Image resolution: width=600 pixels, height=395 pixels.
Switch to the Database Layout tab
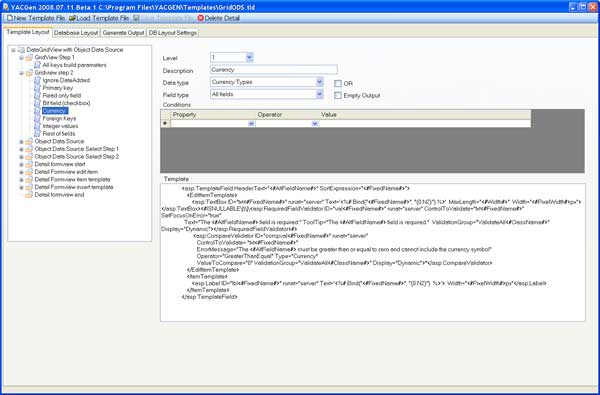click(76, 33)
